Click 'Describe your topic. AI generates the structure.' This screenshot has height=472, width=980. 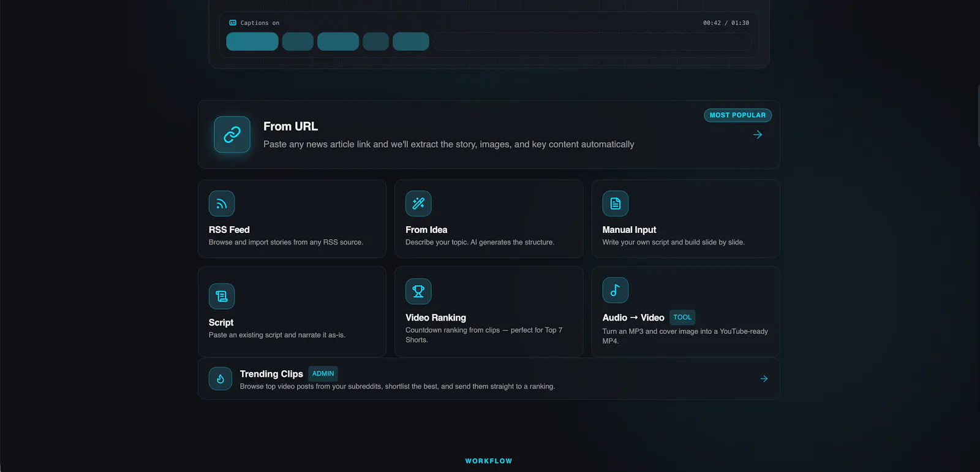pyautogui.click(x=480, y=242)
